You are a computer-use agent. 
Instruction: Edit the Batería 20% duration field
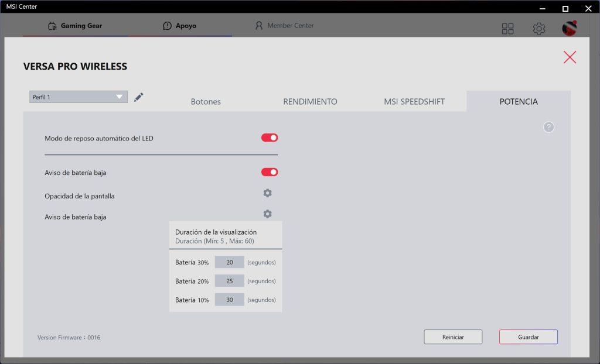coord(230,281)
